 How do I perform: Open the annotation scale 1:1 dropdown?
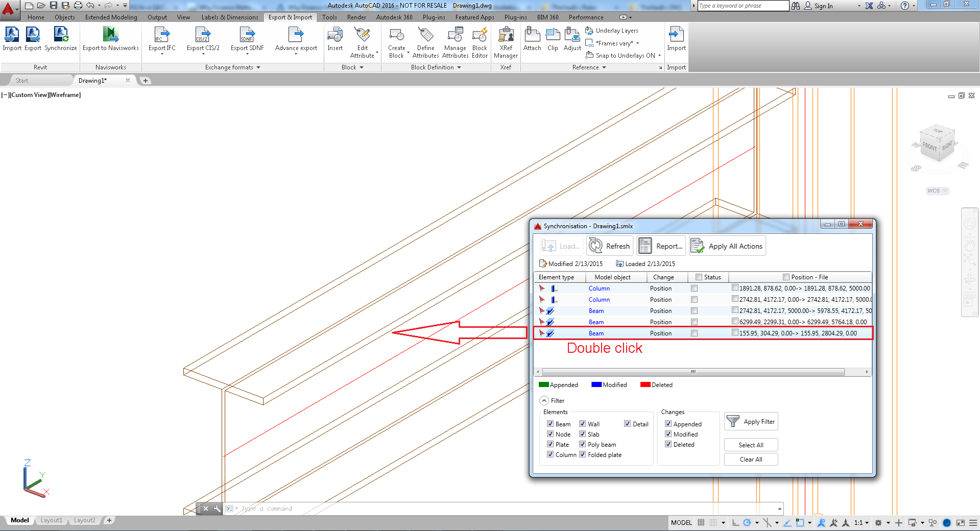[862, 523]
